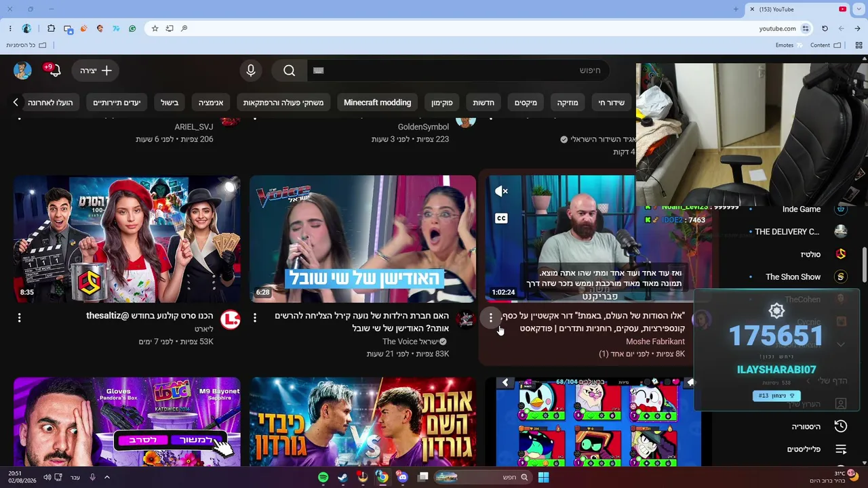Open more options for the thesaltiz video

tap(19, 317)
